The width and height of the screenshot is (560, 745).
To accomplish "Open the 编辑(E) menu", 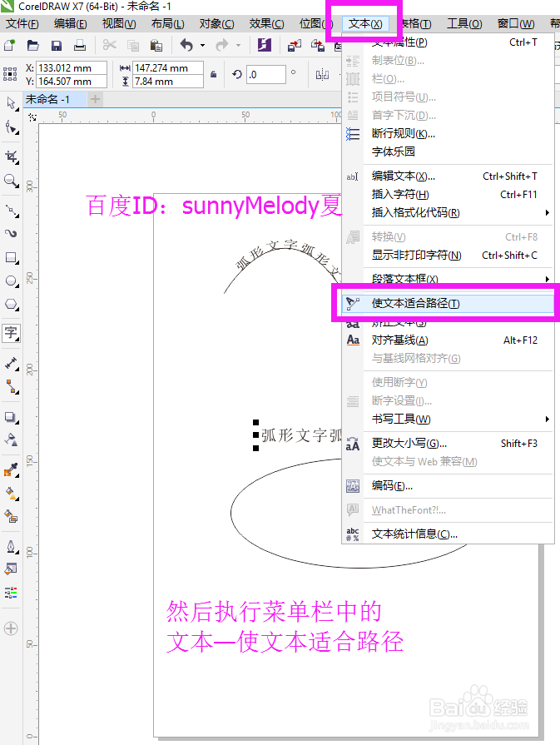I will click(x=70, y=24).
